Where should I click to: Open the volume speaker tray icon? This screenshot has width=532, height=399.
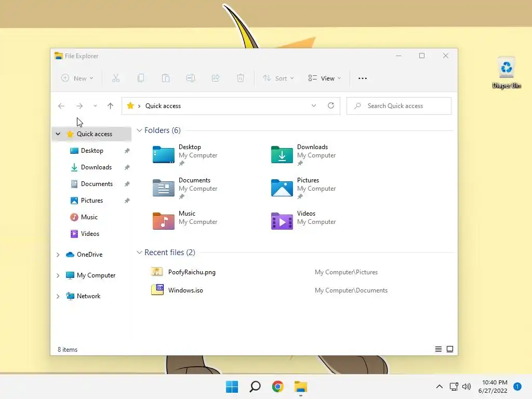click(467, 387)
